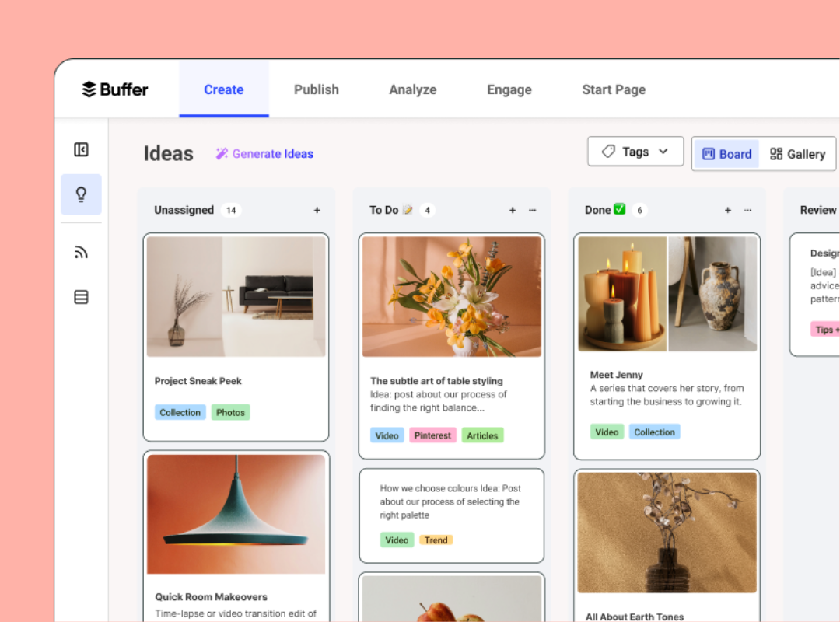Screen dimensions: 840x622
Task: Switch to Board view
Action: [725, 153]
